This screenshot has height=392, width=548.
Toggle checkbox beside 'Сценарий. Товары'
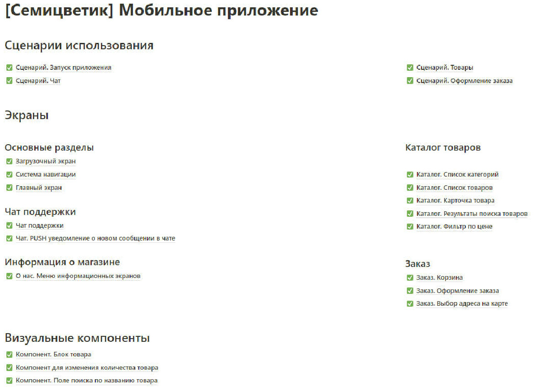click(x=410, y=68)
